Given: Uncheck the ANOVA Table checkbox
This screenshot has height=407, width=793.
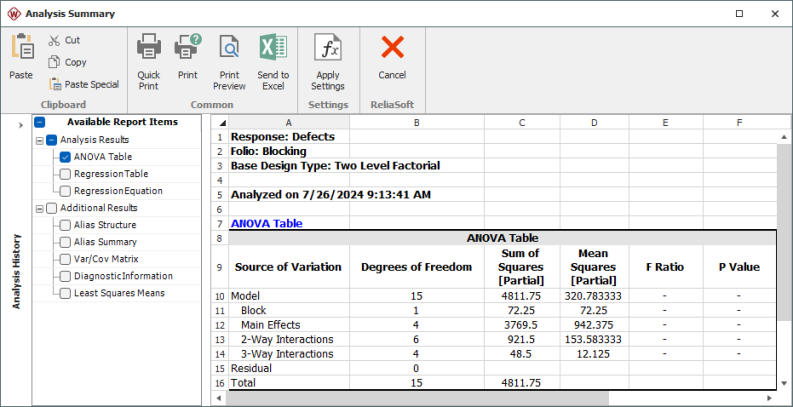Looking at the screenshot, I should pyautogui.click(x=65, y=157).
